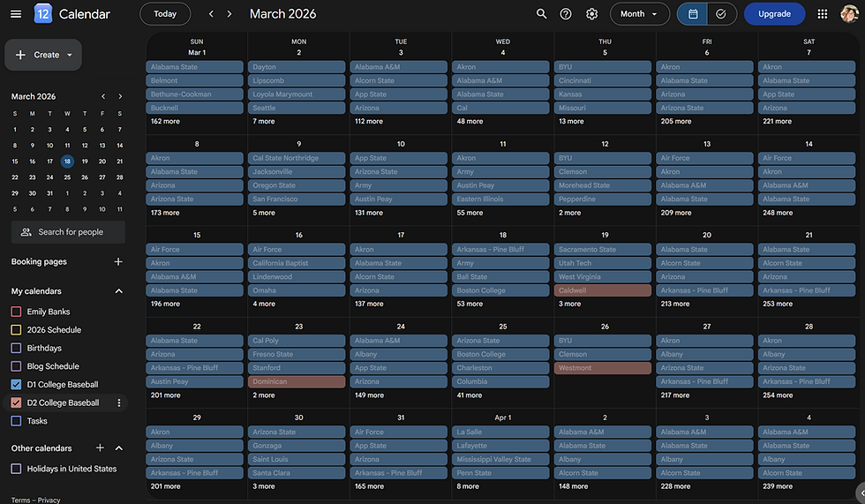The width and height of the screenshot is (865, 504).
Task: Open Bethune-Cookman event on Mar 1
Action: pyautogui.click(x=195, y=94)
